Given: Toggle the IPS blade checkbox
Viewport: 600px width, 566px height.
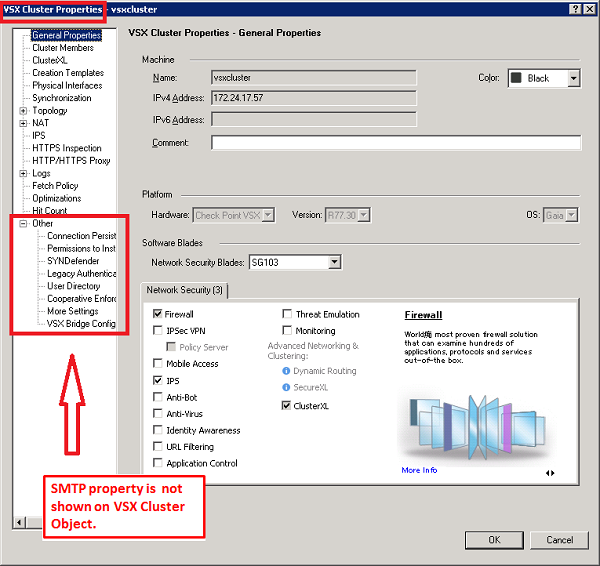Looking at the screenshot, I should 157,380.
